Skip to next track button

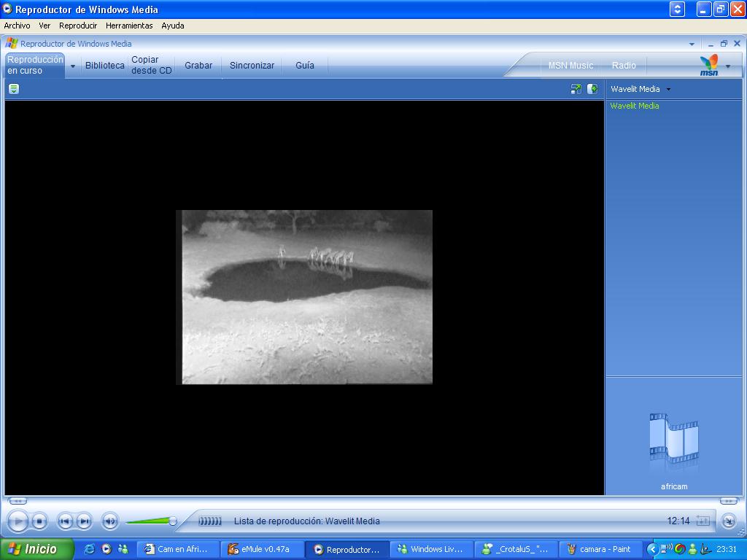click(84, 521)
